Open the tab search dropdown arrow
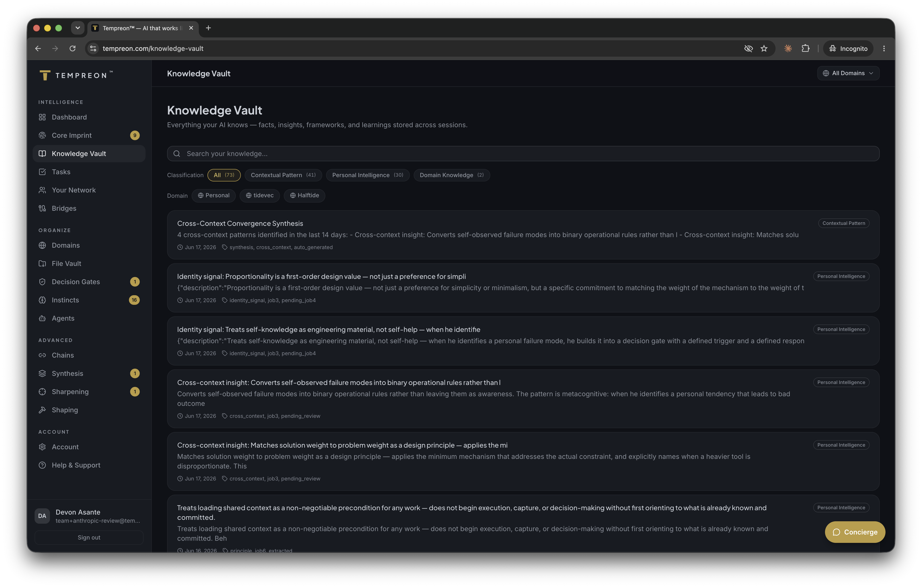This screenshot has height=588, width=922. [78, 28]
